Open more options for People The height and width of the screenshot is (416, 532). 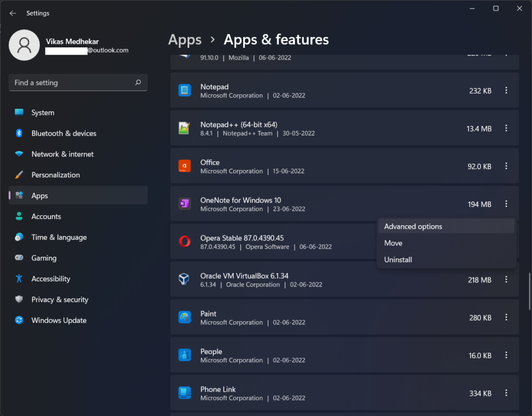[506, 355]
